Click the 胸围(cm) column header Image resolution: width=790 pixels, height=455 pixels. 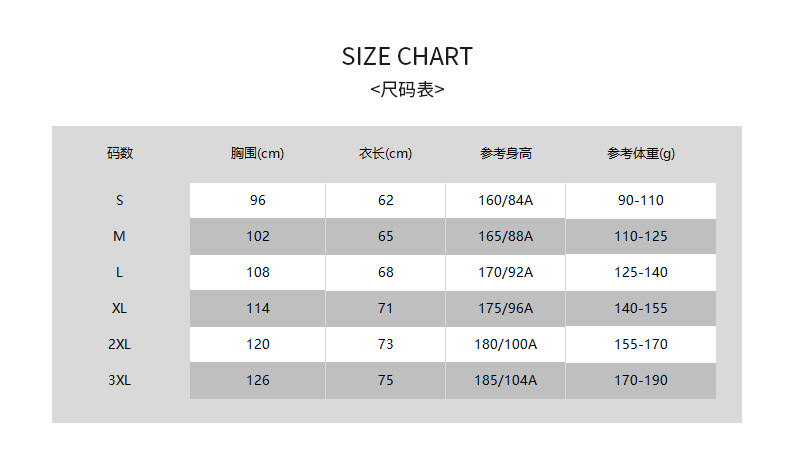coord(257,153)
